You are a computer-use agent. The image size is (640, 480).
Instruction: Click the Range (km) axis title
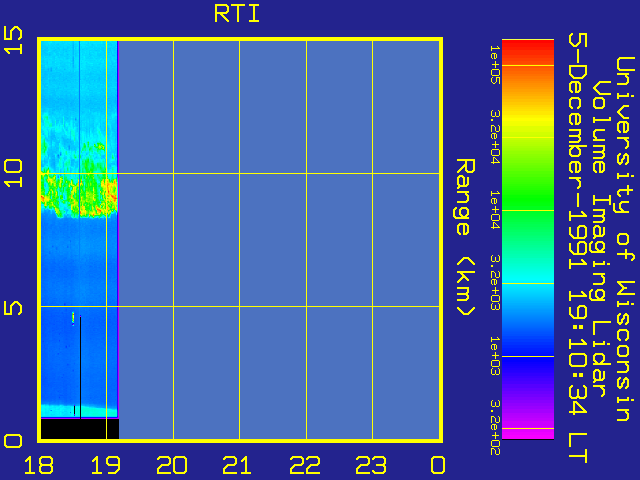coord(465,237)
